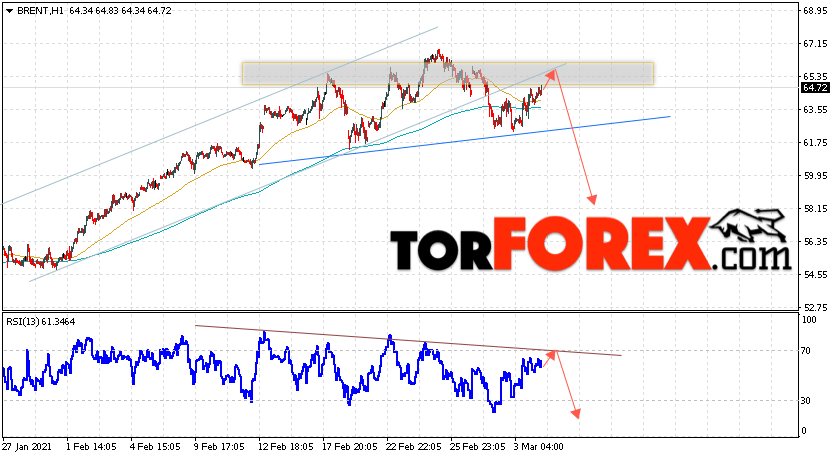This screenshot has height=458, width=838.
Task: Open the BRENT,H1 chart dropdown arrow
Action: click(9, 11)
